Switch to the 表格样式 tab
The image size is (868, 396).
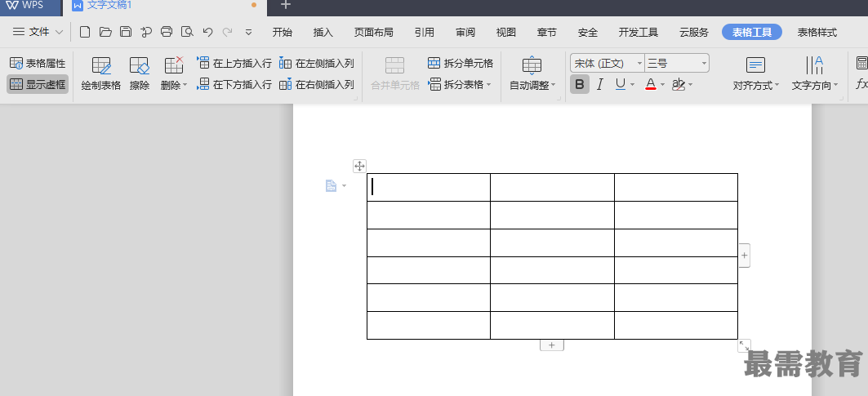[817, 32]
